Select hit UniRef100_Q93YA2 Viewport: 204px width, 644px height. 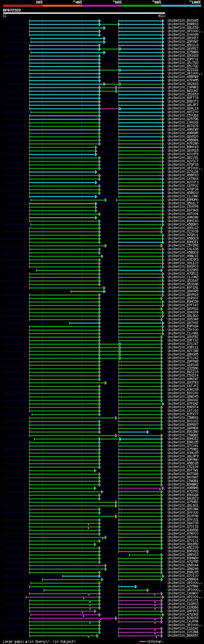pos(183,323)
